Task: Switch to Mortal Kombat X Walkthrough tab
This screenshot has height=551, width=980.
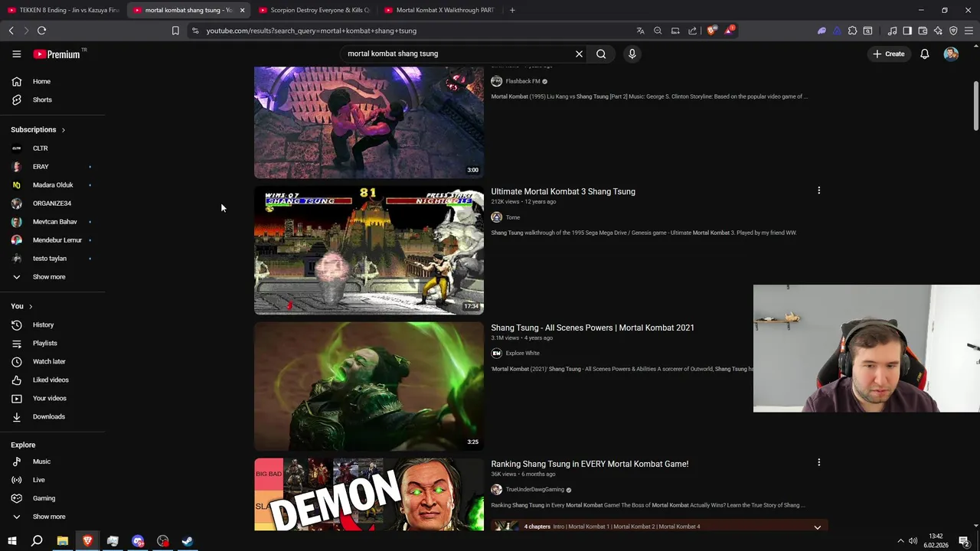Action: [x=440, y=10]
